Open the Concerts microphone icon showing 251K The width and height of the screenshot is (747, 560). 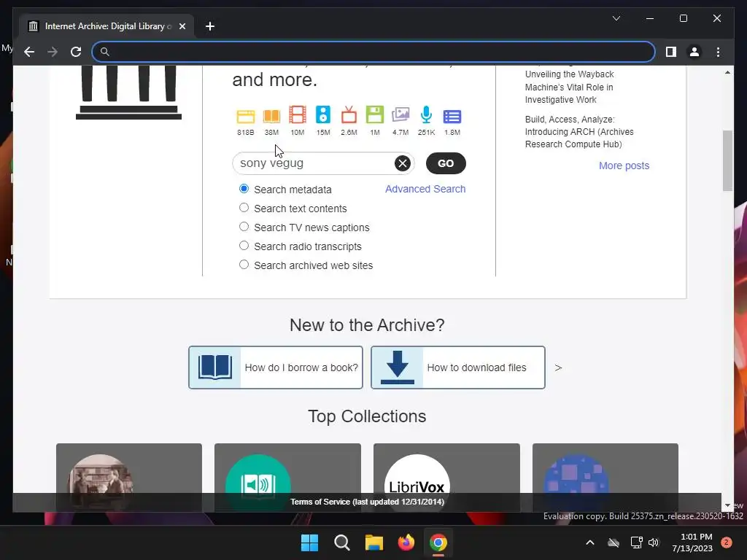426,115
